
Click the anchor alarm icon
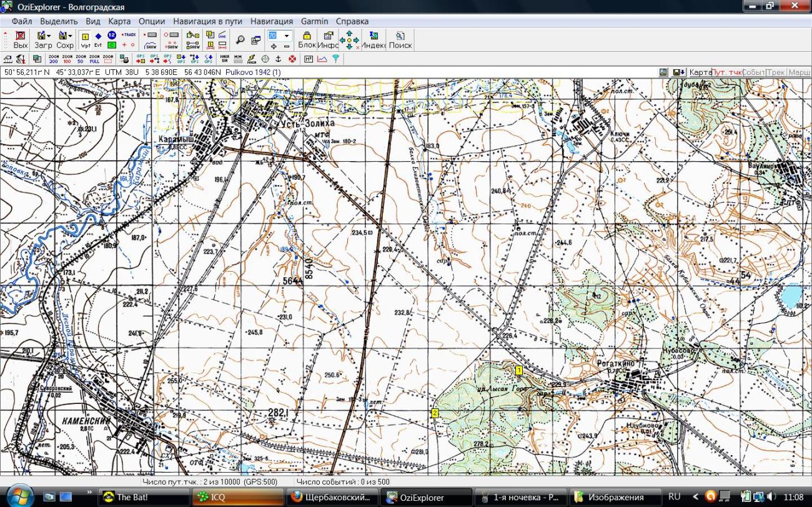[x=279, y=59]
